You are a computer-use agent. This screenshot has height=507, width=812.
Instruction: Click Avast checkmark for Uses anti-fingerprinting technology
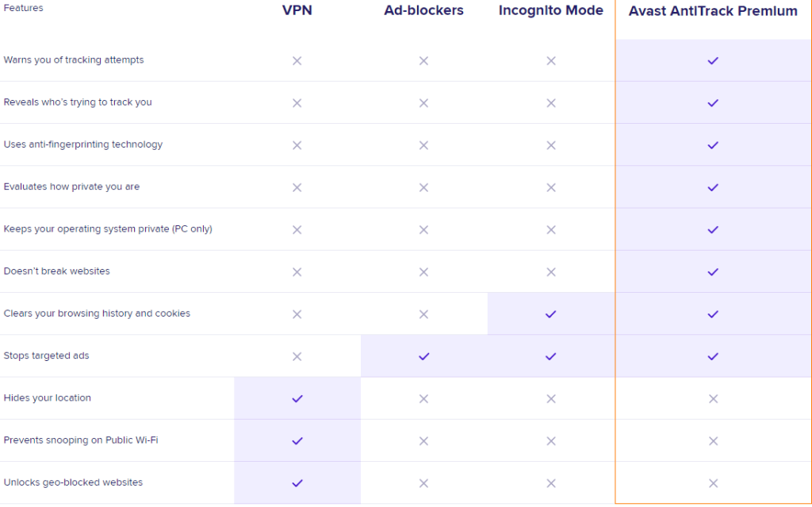713,145
